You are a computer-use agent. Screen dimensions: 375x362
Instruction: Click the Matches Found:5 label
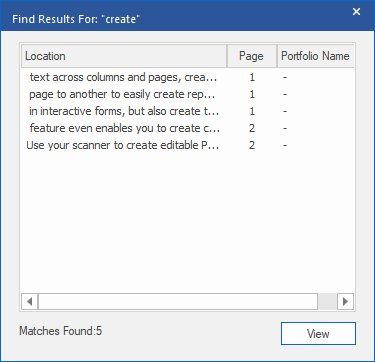[61, 331]
